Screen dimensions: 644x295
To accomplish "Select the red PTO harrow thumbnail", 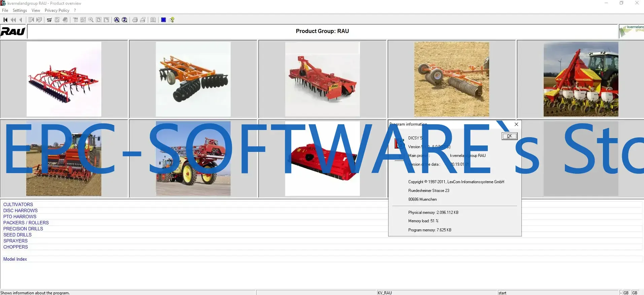I will [x=323, y=79].
